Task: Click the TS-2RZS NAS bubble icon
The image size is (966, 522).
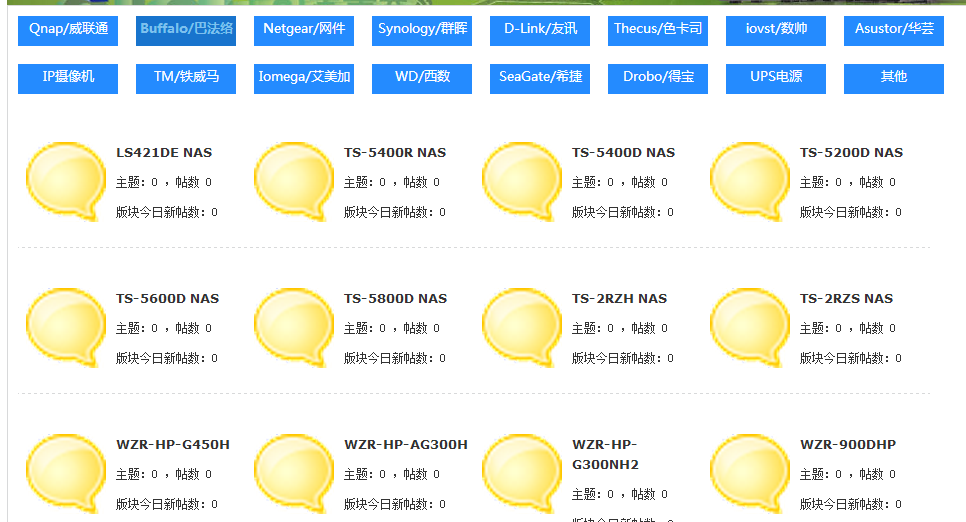Action: point(750,327)
